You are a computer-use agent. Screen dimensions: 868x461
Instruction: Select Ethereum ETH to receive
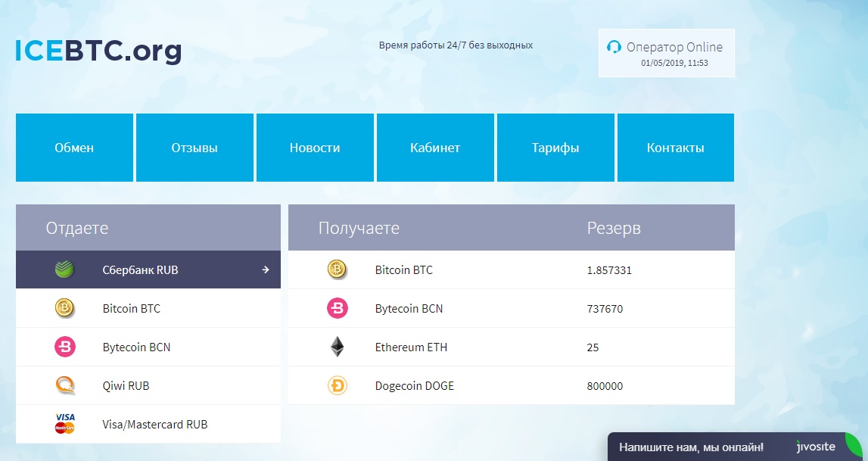(x=411, y=347)
